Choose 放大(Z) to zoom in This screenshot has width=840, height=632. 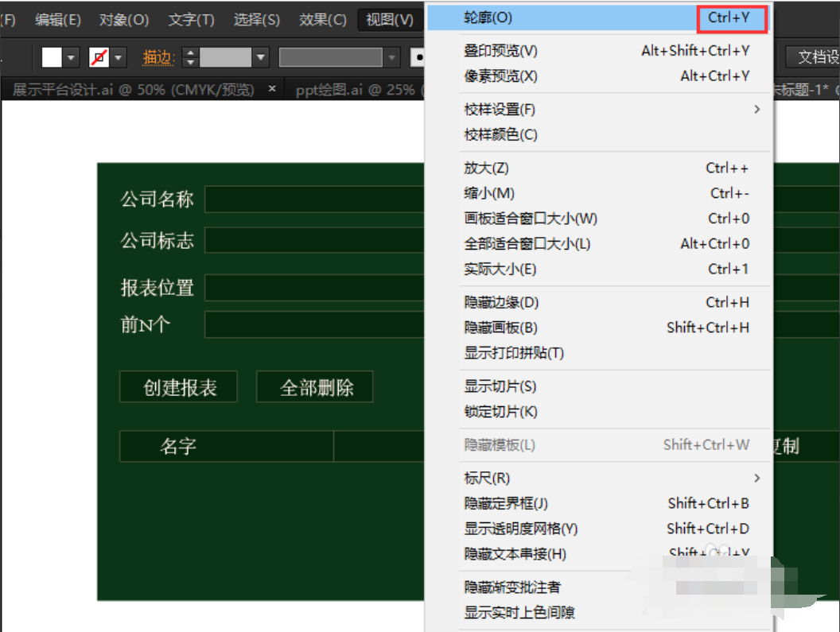[x=598, y=169]
